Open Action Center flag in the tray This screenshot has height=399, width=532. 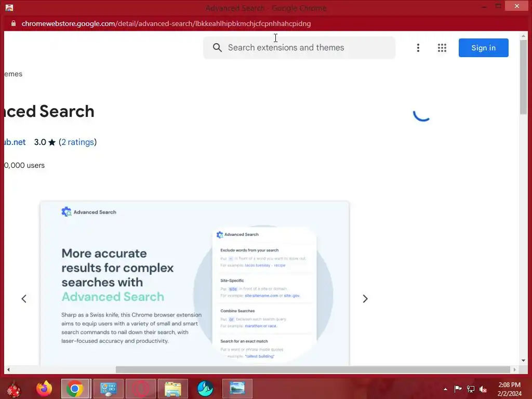click(x=458, y=389)
